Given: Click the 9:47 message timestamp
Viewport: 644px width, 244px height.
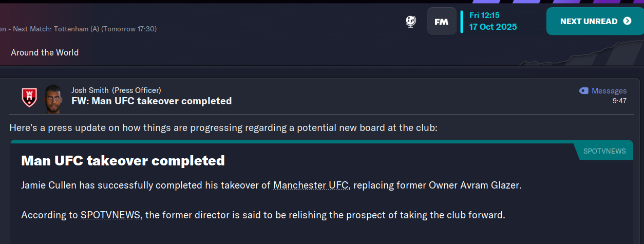Looking at the screenshot, I should [x=619, y=101].
